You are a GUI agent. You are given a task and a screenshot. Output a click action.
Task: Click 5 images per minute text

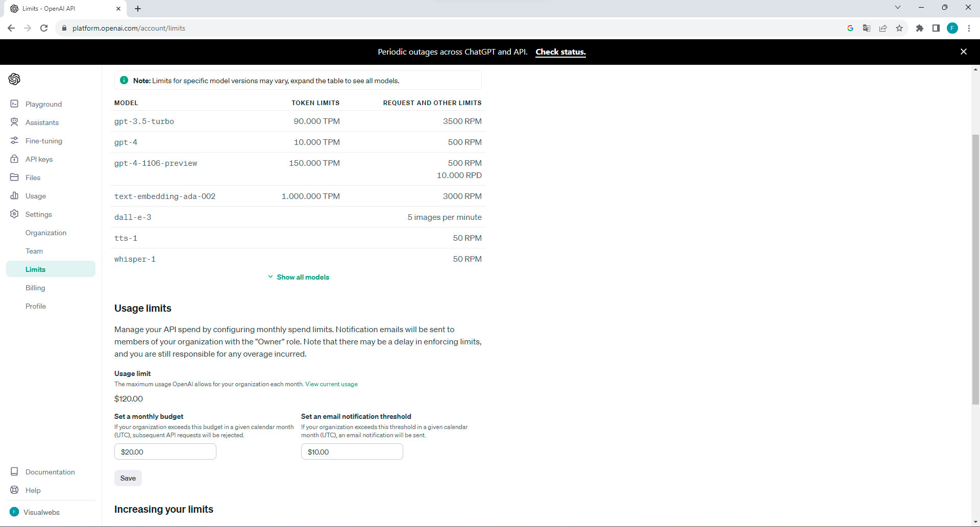445,217
